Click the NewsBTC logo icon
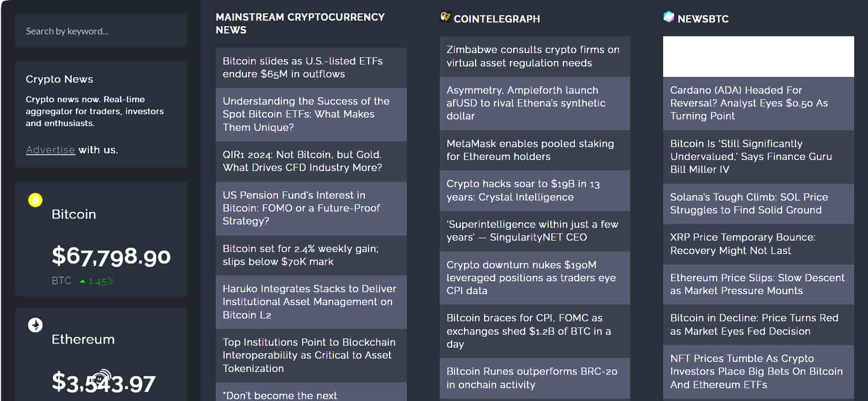This screenshot has width=868, height=401. click(669, 17)
